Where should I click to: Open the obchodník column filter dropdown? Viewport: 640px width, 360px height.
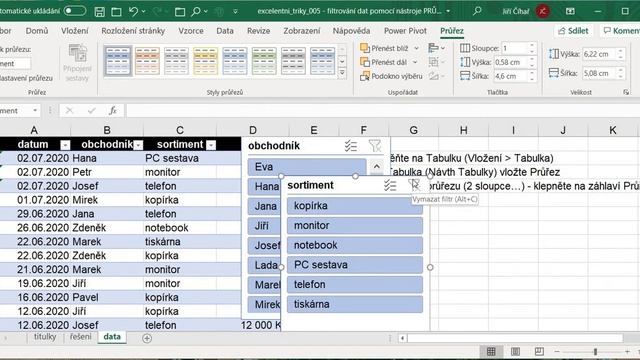(x=138, y=145)
